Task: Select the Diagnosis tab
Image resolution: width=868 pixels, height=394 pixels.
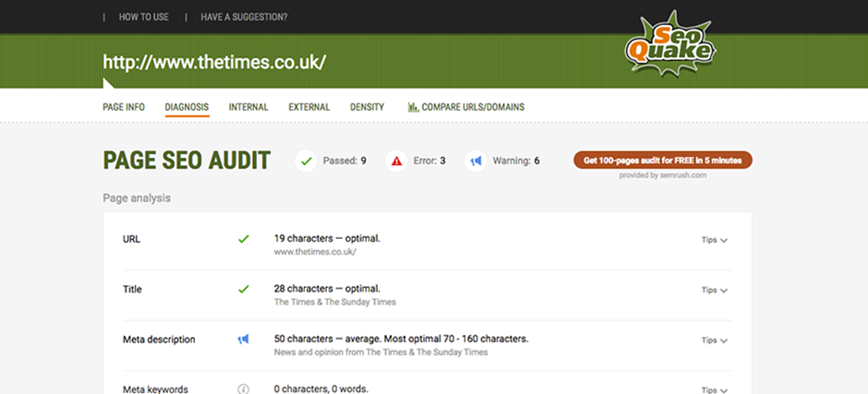Action: [187, 107]
